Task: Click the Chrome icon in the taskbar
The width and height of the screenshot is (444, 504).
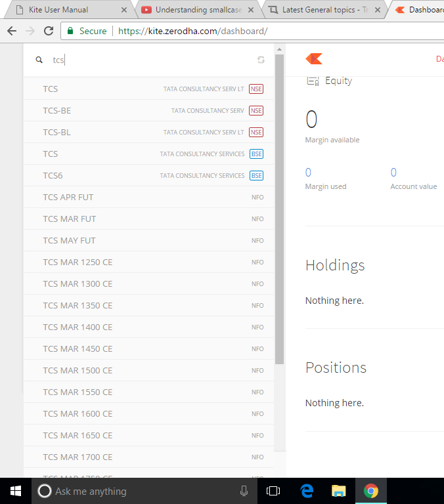Action: click(371, 491)
